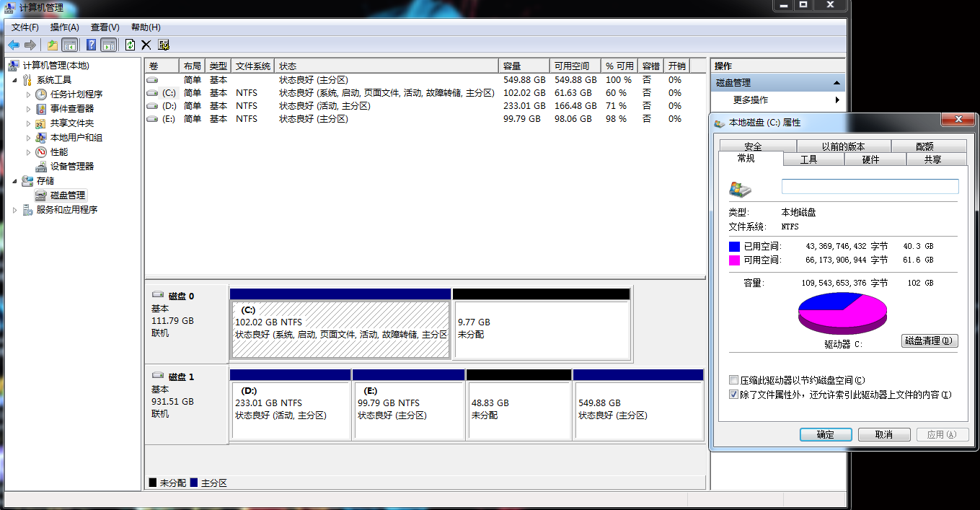Image resolution: width=980 pixels, height=510 pixels.
Task: Open the 文件(F) menu
Action: [x=25, y=27]
